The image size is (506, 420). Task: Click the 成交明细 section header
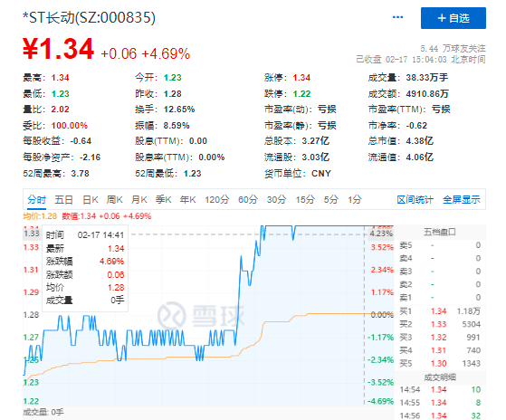[x=440, y=377]
